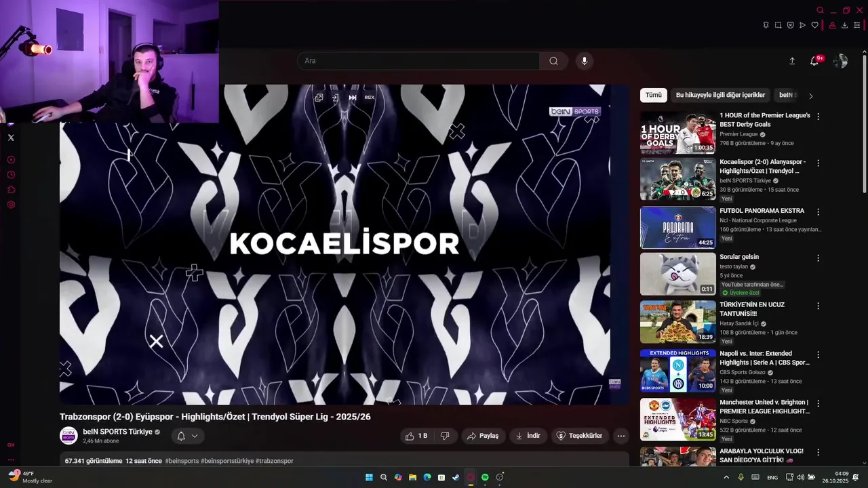Open Windows Start menu
868x488 pixels.
click(369, 478)
